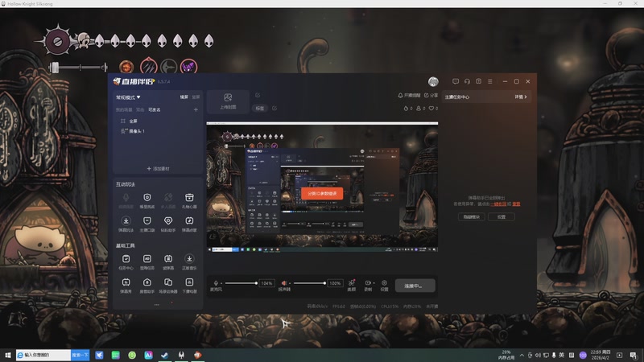Image resolution: width=644 pixels, height=362 pixels.
Task: Open the 设置 settings icon in control bar
Action: pyautogui.click(x=384, y=286)
